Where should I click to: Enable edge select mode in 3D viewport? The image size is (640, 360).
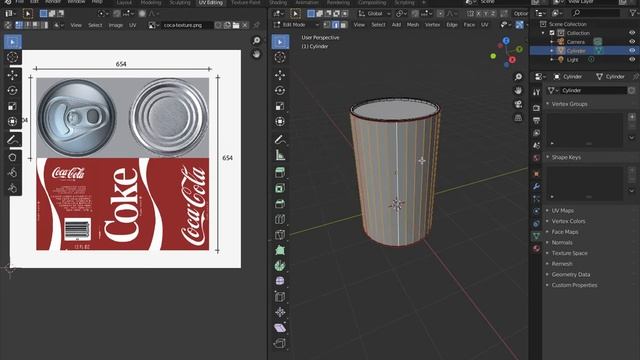click(x=336, y=25)
